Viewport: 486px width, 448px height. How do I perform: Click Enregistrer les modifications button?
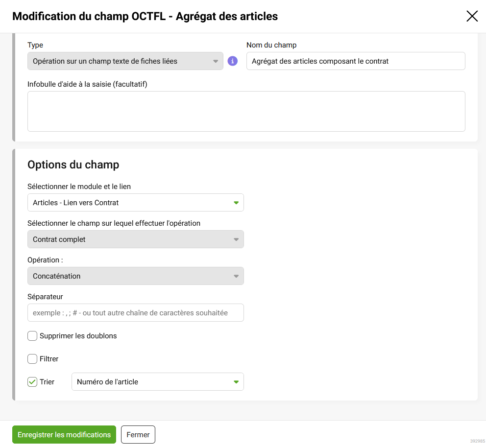coord(64,435)
